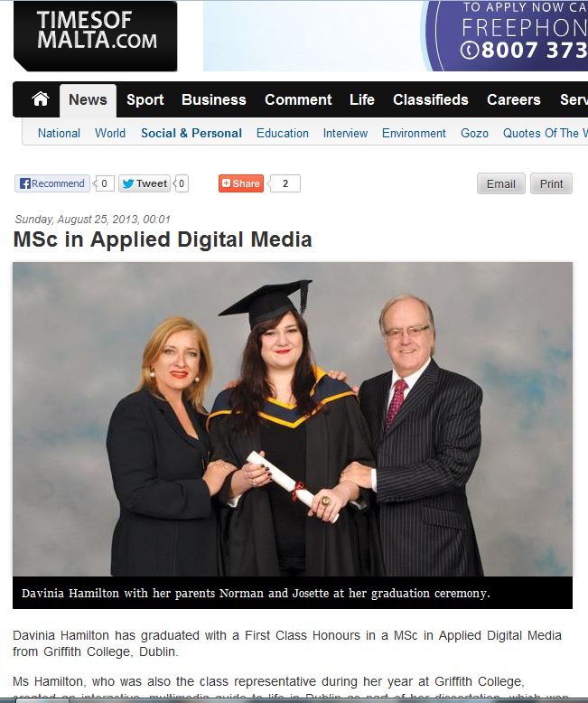Click the Facebook Recommend button
The image size is (588, 703).
point(52,183)
